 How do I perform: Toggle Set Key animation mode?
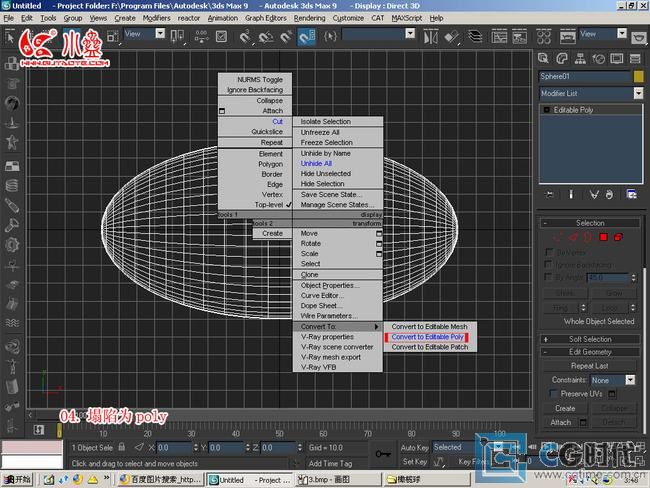tap(414, 461)
